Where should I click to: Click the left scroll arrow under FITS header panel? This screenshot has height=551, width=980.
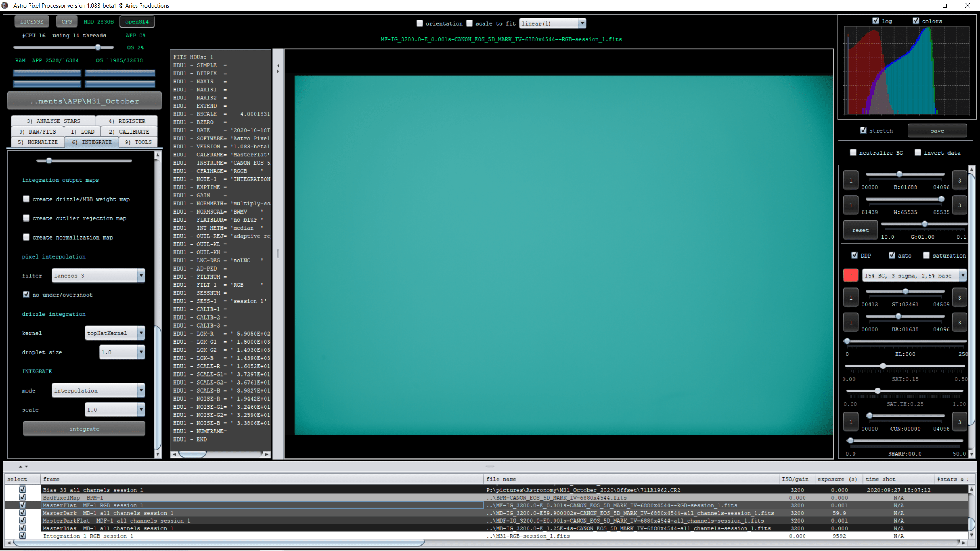[x=175, y=454]
